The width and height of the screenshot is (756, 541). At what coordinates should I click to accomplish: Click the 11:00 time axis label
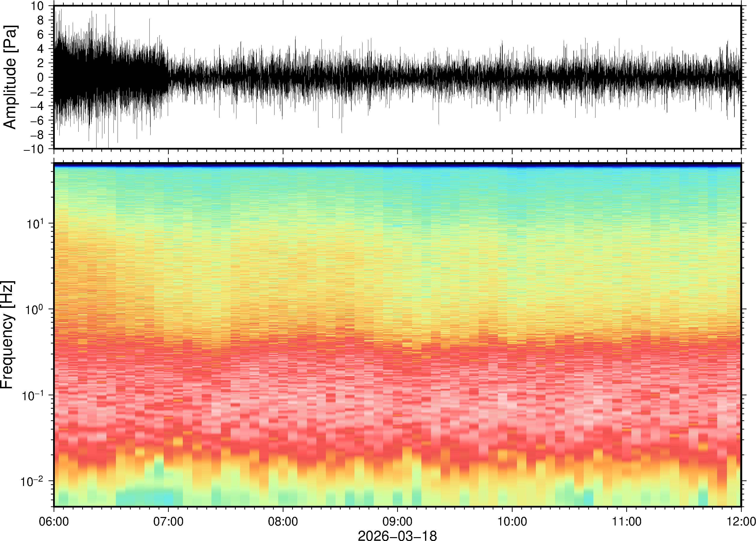pos(626,521)
